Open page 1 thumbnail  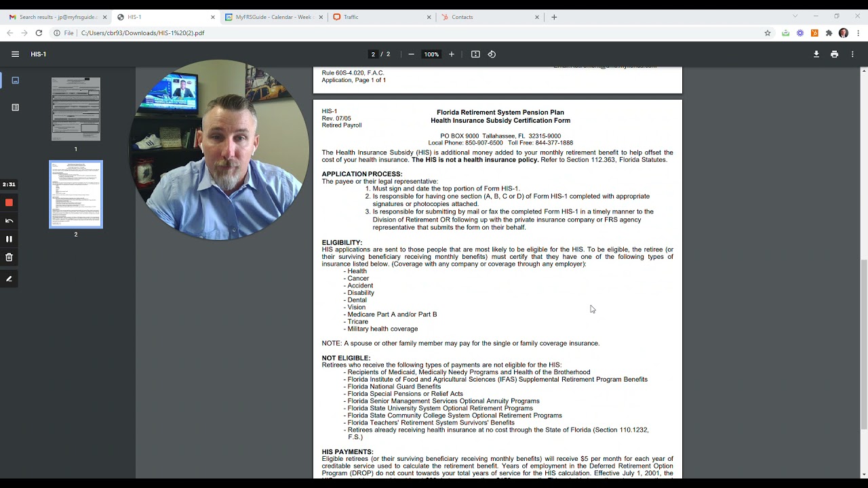tap(76, 109)
